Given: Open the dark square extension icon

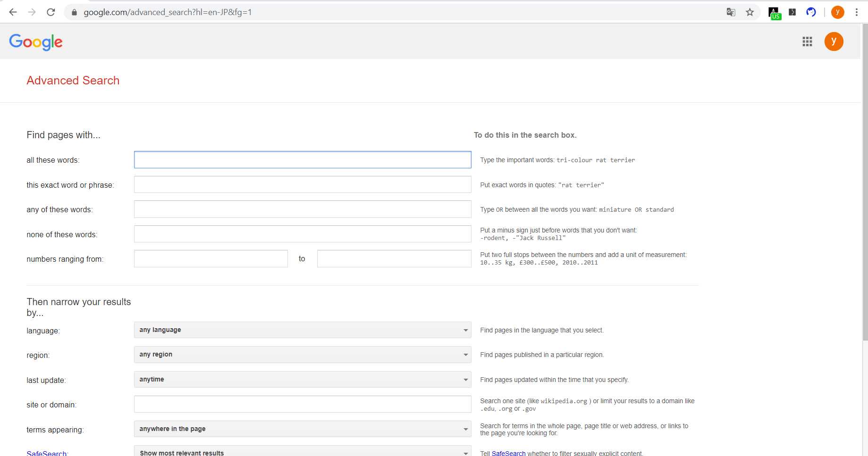Looking at the screenshot, I should click(792, 12).
